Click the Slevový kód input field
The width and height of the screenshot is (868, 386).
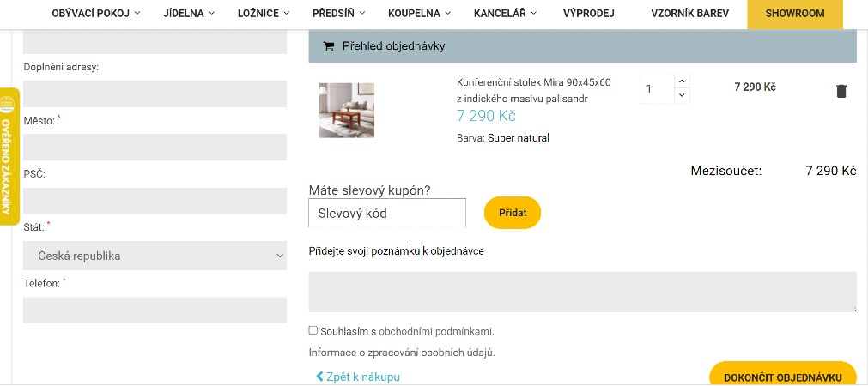(x=386, y=214)
